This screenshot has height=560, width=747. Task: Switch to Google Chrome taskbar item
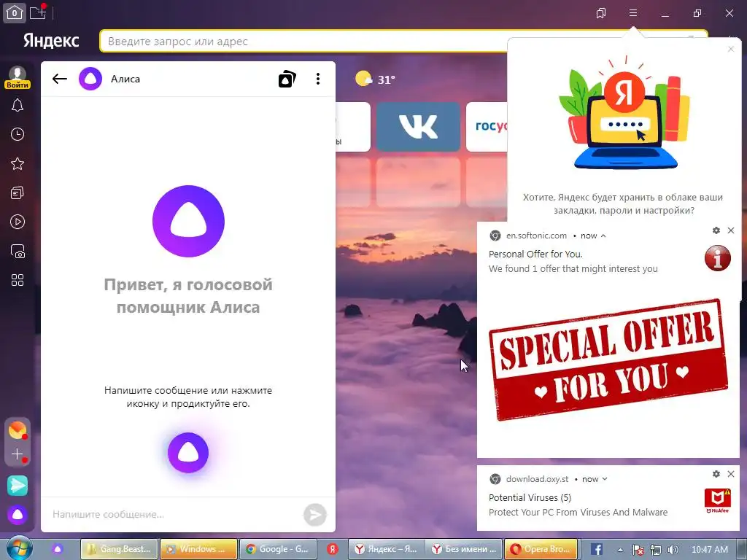point(278,549)
